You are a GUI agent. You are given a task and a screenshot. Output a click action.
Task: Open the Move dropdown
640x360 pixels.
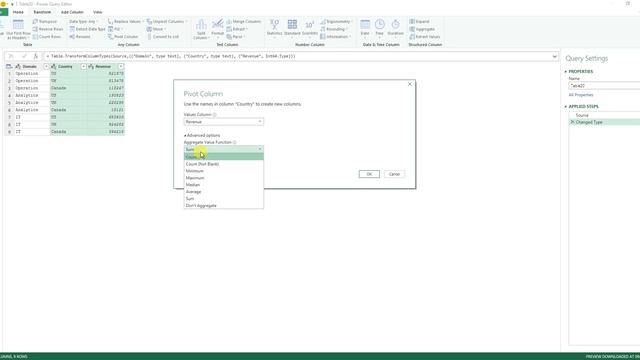click(156, 29)
